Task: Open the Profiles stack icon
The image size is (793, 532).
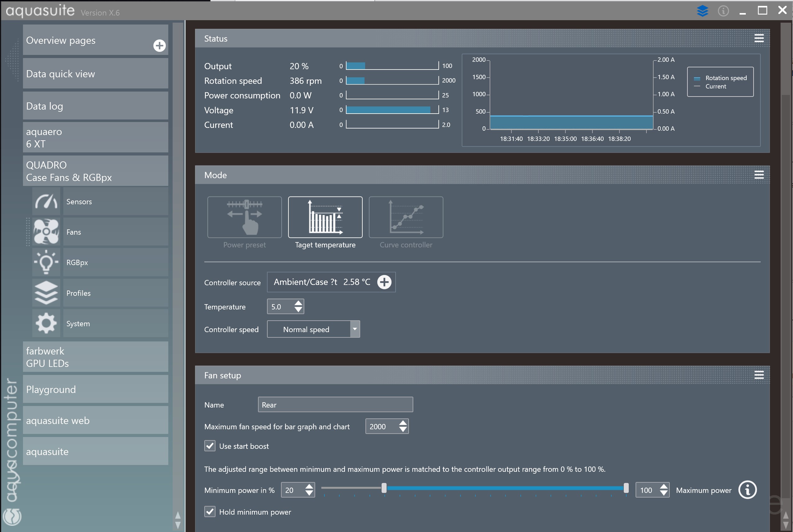Action: click(46, 293)
